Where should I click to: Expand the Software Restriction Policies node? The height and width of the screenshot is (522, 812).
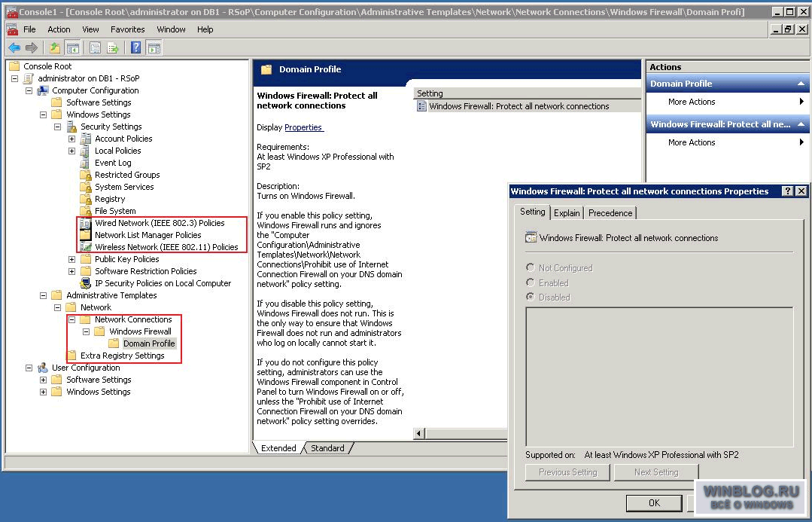coord(72,271)
